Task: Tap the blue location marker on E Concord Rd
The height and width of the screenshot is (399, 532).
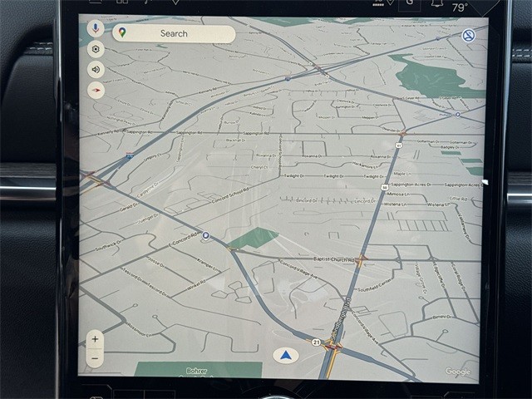Action: (x=205, y=236)
